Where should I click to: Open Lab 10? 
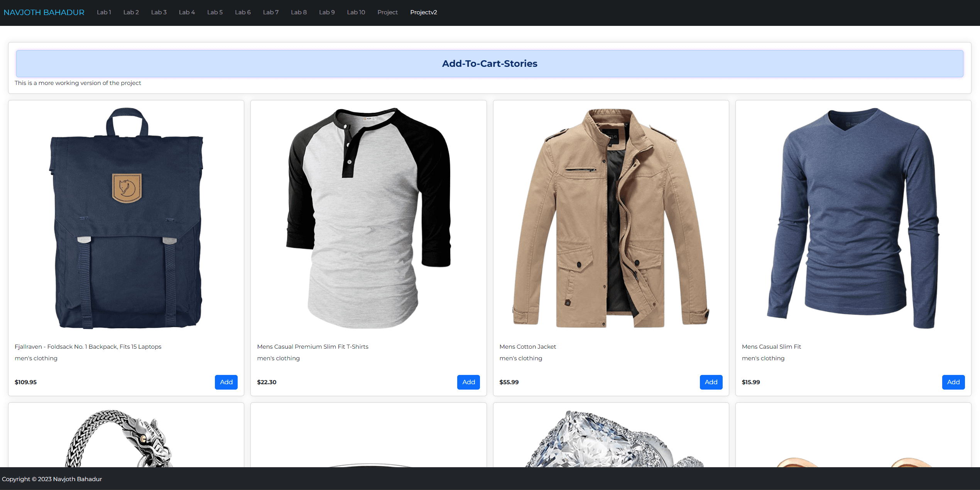(356, 12)
